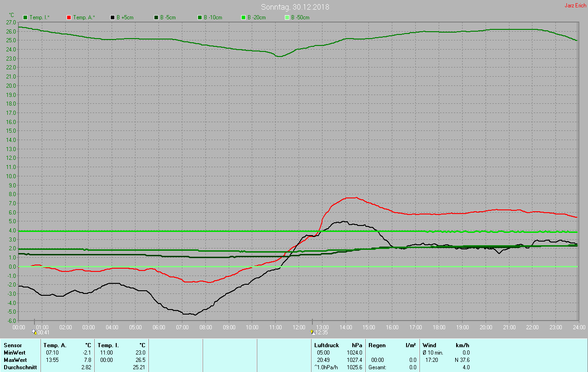Click the MaxWert row label

(15, 360)
